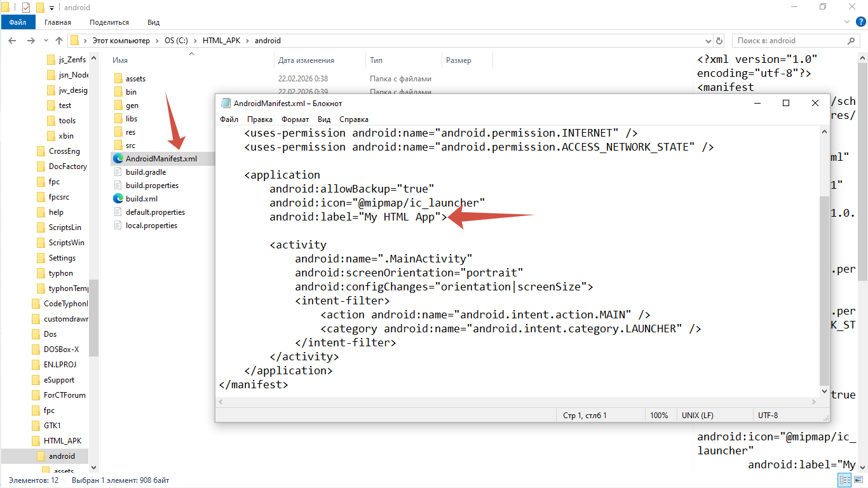Viewport: 868px width, 488px height.
Task: Open the recent locations dropdown arrow
Action: pos(45,41)
